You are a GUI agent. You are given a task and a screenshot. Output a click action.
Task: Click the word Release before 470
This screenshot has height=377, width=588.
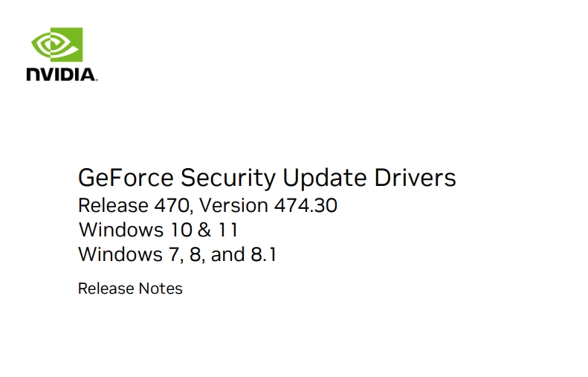coord(113,205)
